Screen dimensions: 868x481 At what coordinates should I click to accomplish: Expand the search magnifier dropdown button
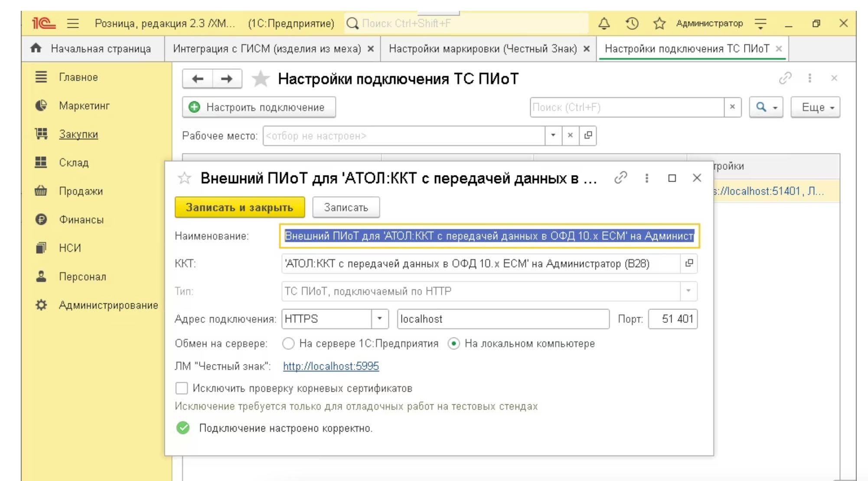[x=766, y=107]
